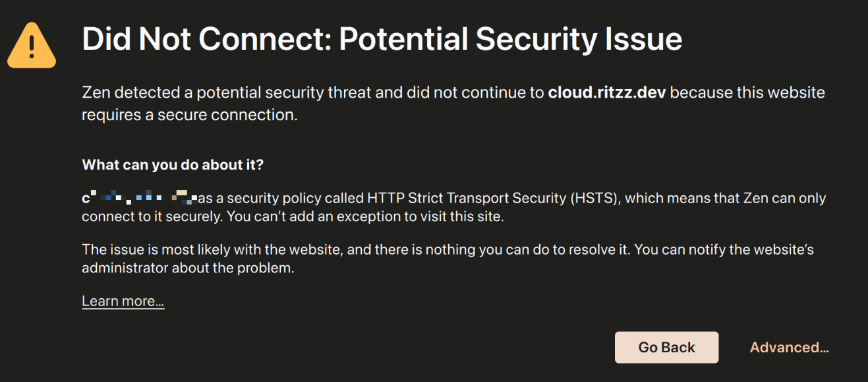Viewport: 868px width, 382px height.
Task: Click the 'requires a secure connection.' text
Action: point(190,115)
